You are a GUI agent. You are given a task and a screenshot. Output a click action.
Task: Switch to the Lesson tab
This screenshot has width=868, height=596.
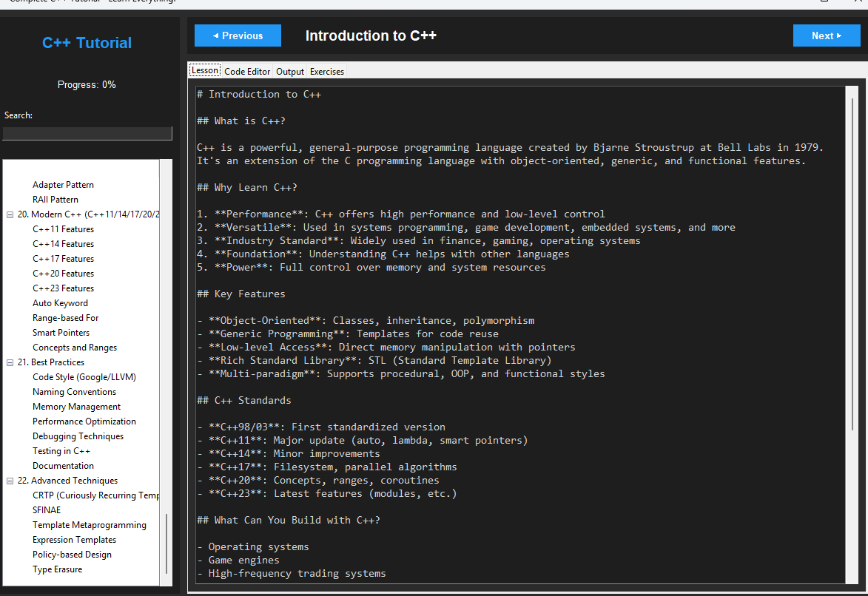pos(205,70)
